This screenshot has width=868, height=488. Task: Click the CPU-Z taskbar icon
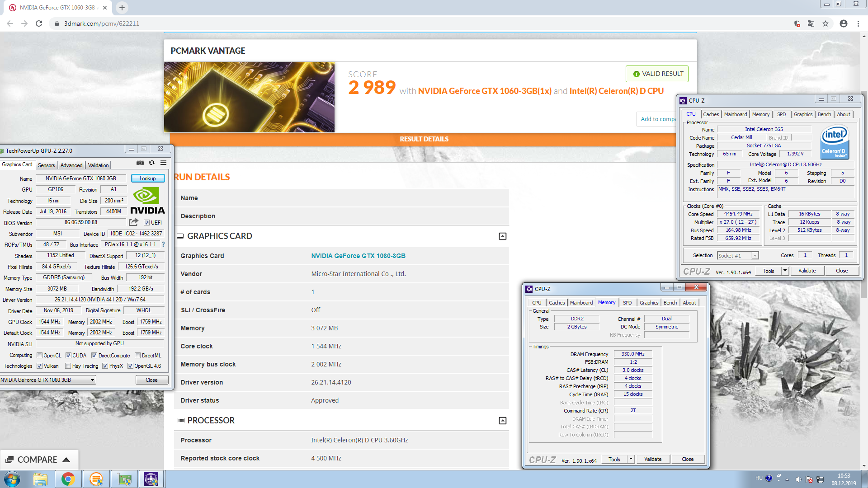(151, 479)
